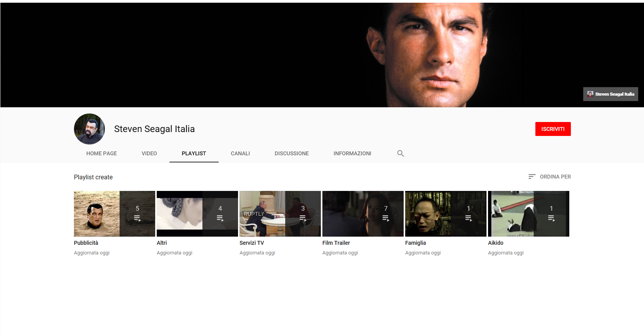Viewport: 644px width, 335px height.
Task: Subscribe with the ISCRIVITI button
Action: coord(553,129)
